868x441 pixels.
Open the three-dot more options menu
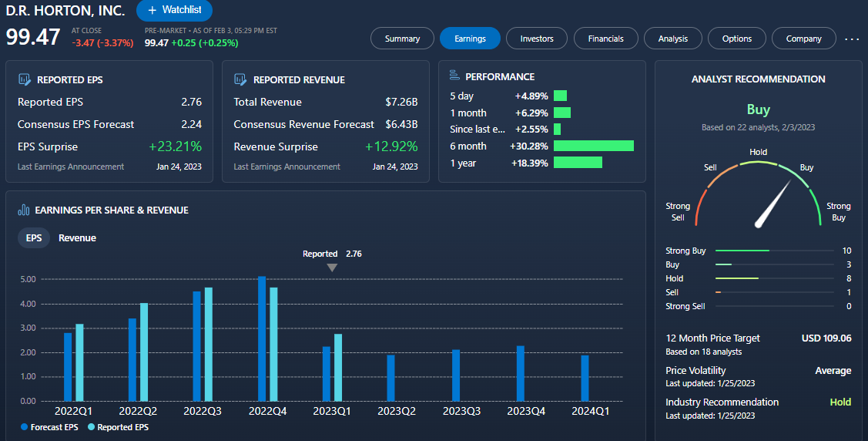(852, 39)
